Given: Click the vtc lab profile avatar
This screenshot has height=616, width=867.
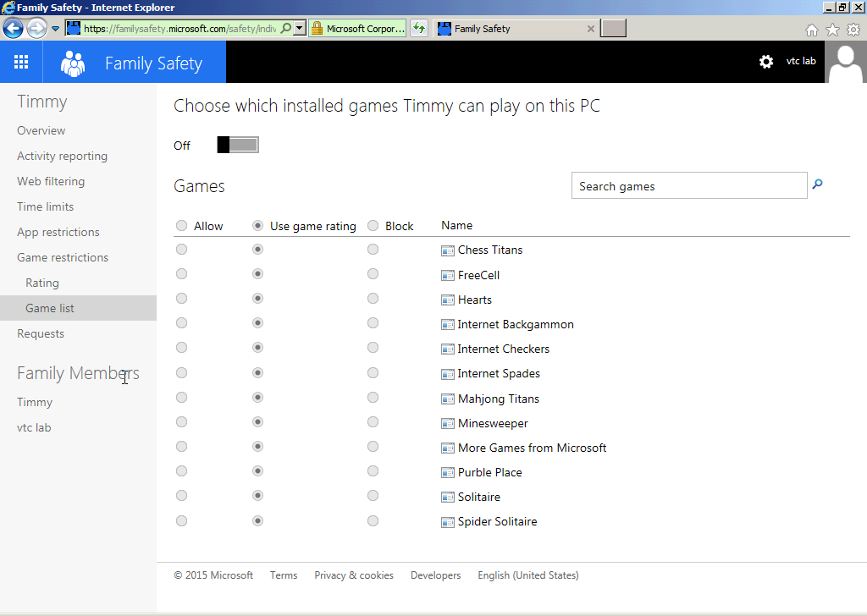Looking at the screenshot, I should pyautogui.click(x=845, y=62).
